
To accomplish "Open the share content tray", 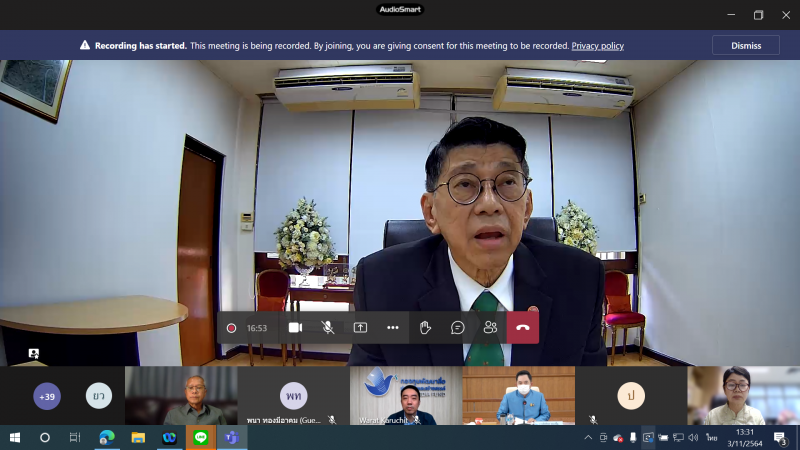I will 360,328.
